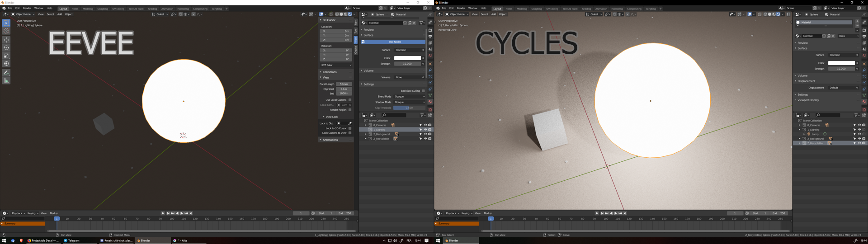This screenshot has height=244, width=868.
Task: Open the File menu in the EEVEE window
Action: 10,8
